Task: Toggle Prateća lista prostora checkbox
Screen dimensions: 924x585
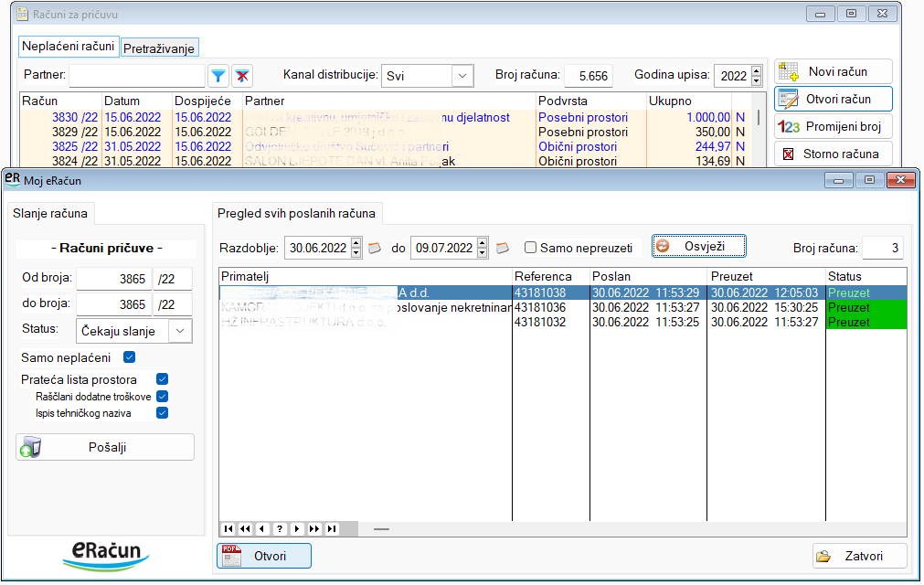Action: point(162,379)
